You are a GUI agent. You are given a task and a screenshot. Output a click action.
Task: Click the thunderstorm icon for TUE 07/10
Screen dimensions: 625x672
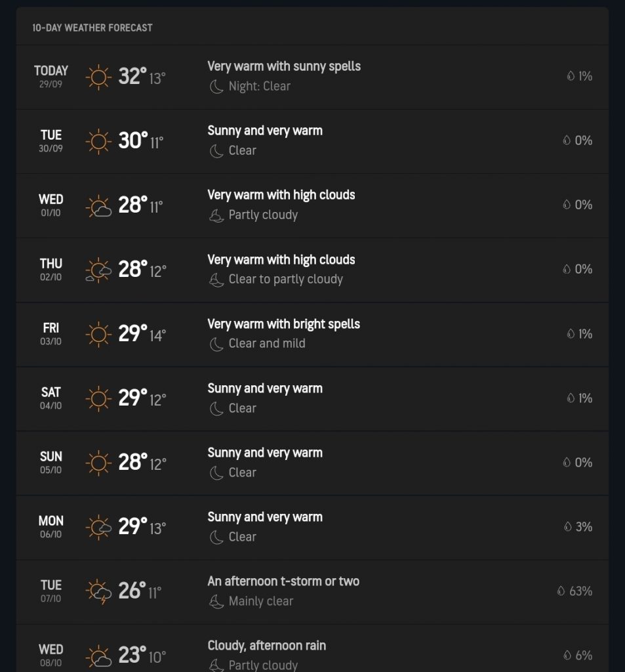[x=98, y=592]
